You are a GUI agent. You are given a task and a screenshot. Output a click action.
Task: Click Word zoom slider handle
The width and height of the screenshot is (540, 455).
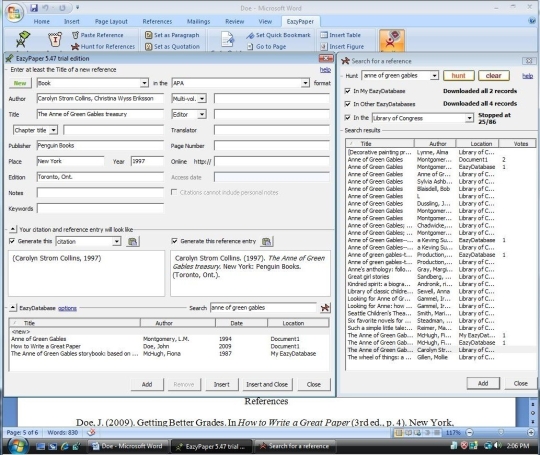pyautogui.click(x=501, y=432)
